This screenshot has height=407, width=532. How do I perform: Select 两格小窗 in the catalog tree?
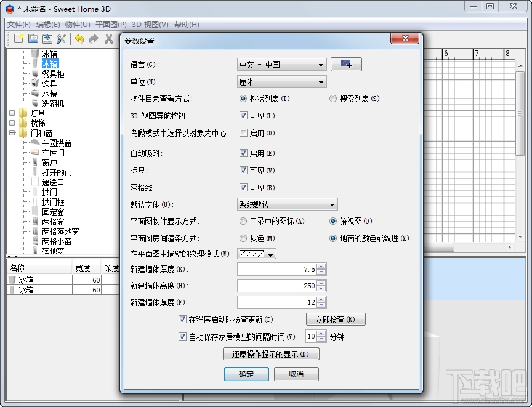click(57, 241)
